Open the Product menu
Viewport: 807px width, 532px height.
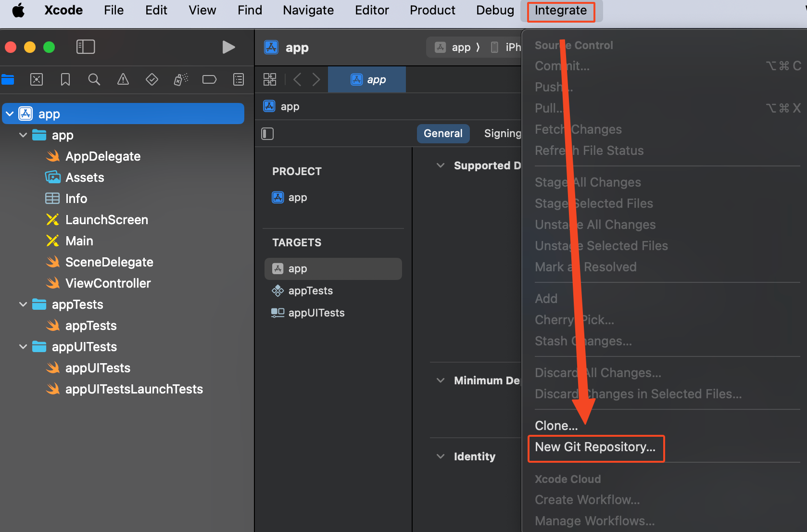pyautogui.click(x=432, y=10)
